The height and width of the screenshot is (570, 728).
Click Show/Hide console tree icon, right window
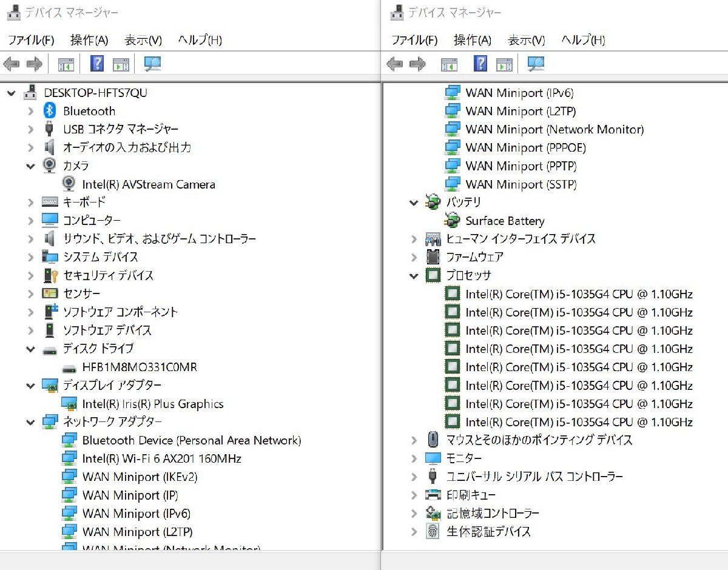[x=449, y=64]
